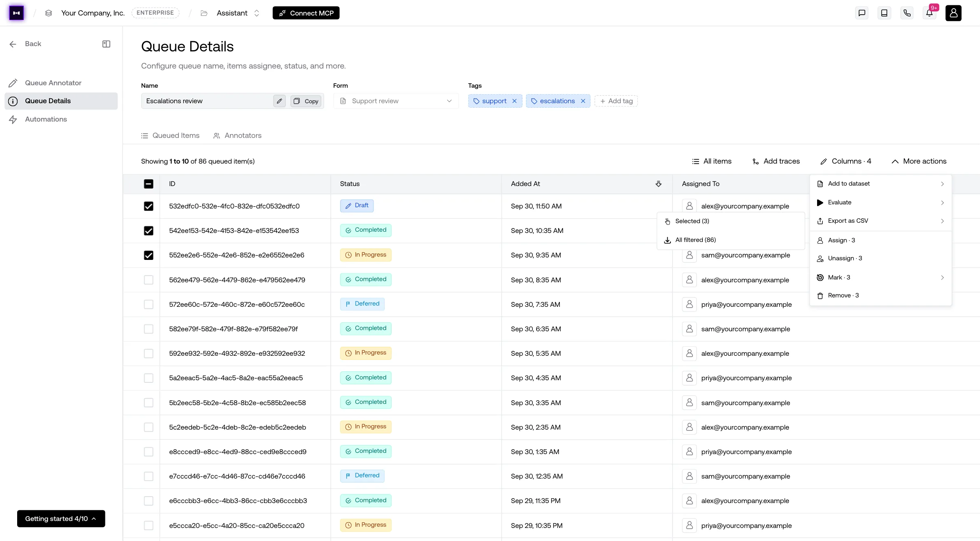Switch to the Queued Items tab
The width and height of the screenshot is (980, 541).
(170, 135)
